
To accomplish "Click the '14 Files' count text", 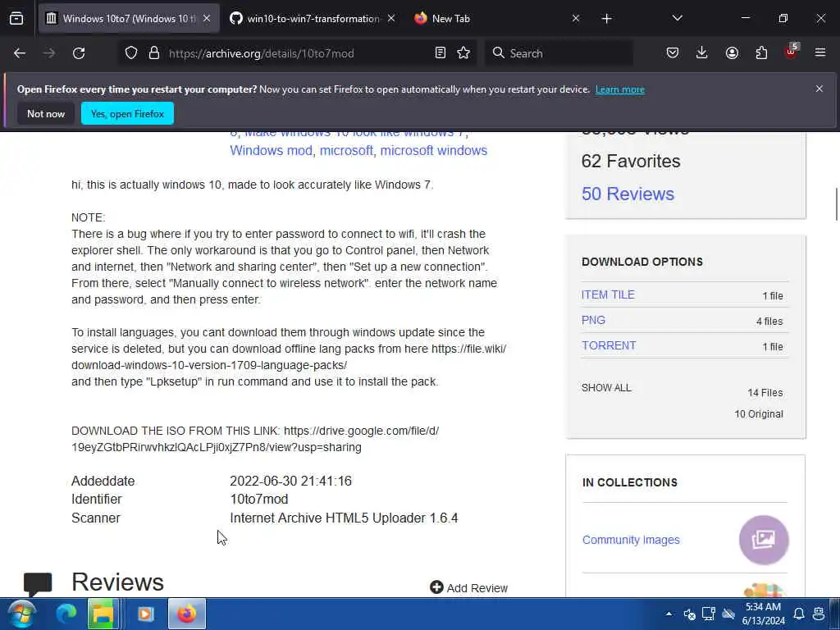I will 765,393.
